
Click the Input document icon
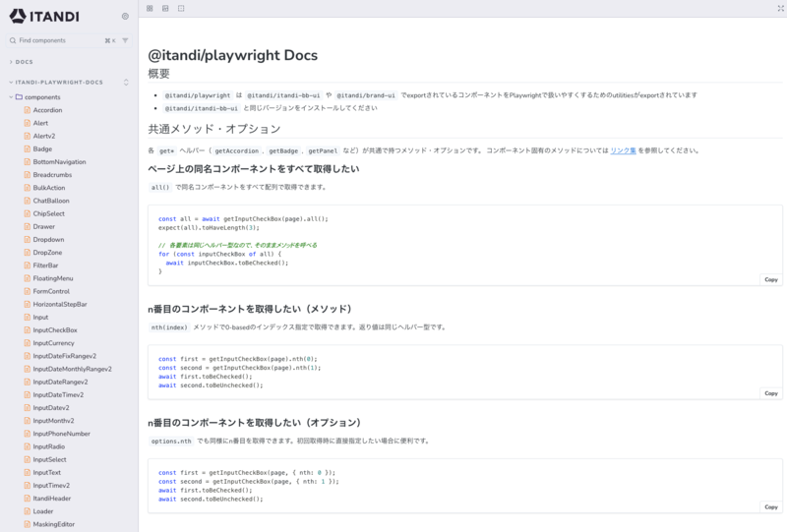click(x=28, y=318)
